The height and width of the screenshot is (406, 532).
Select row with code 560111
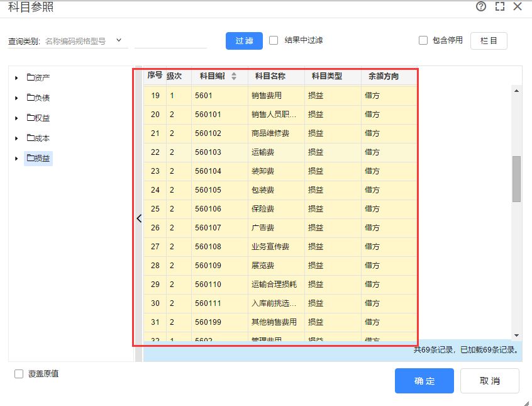tap(280, 303)
